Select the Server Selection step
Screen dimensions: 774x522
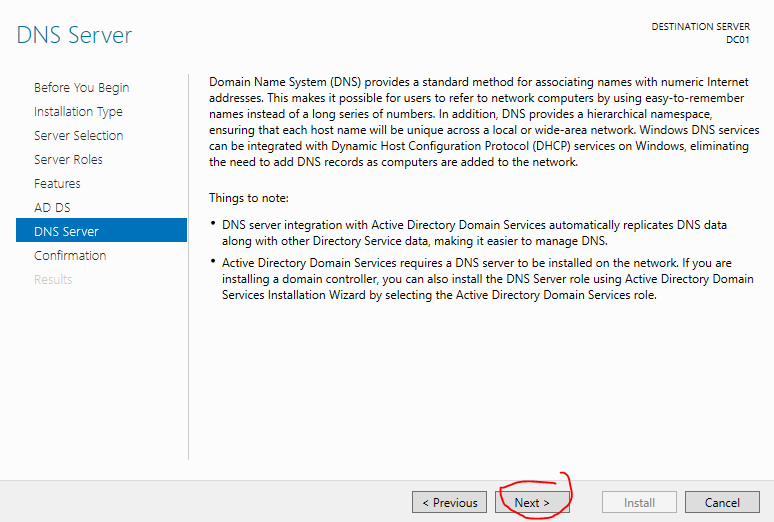click(78, 135)
